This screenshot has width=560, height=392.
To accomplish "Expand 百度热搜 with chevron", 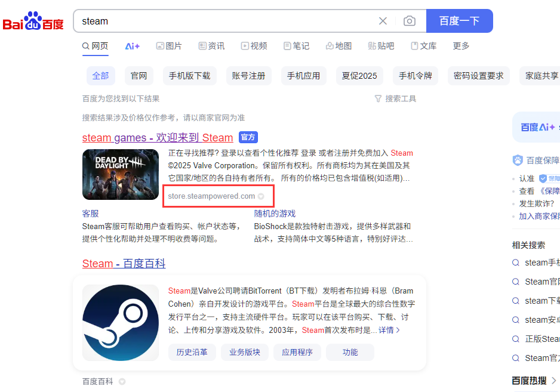I will [x=534, y=381].
